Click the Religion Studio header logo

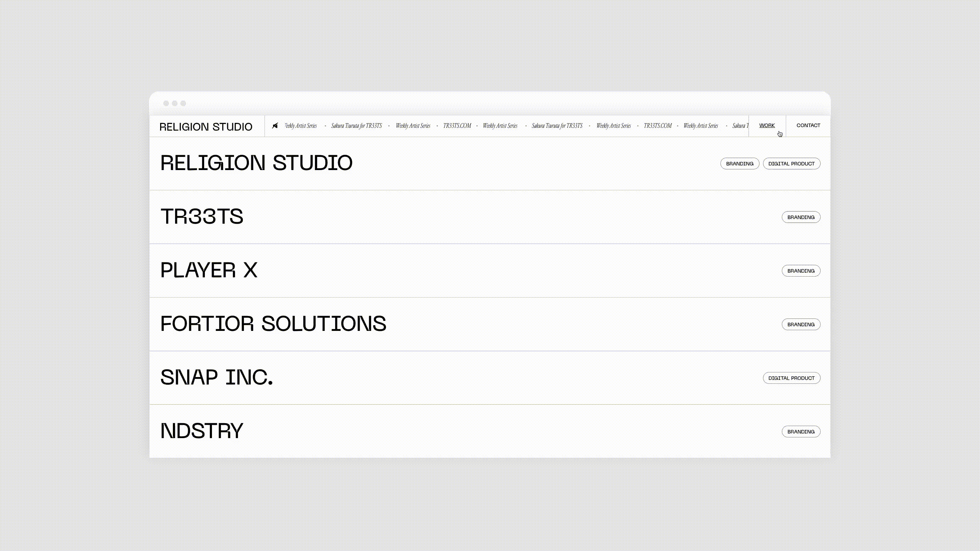[206, 127]
